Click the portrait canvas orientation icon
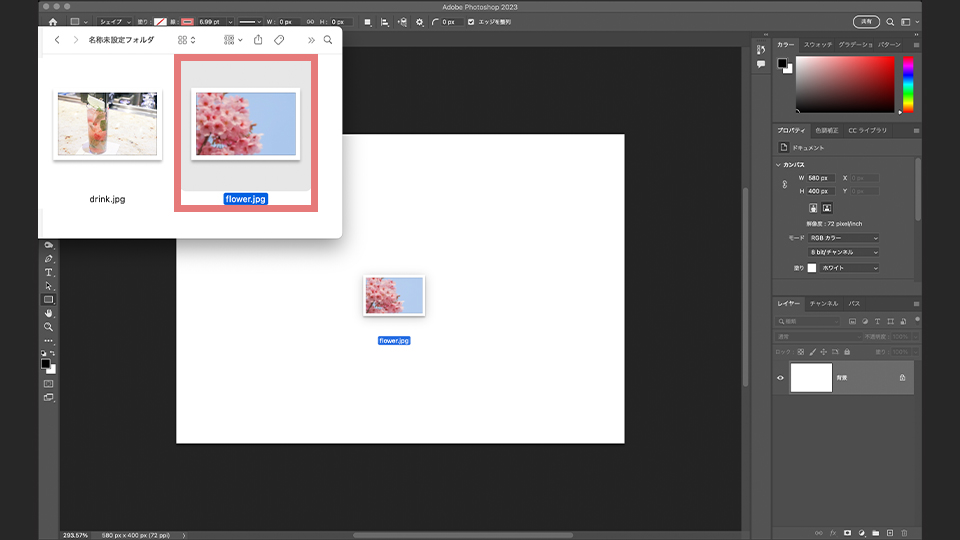Screen dimensions: 960x540 [x=813, y=208]
